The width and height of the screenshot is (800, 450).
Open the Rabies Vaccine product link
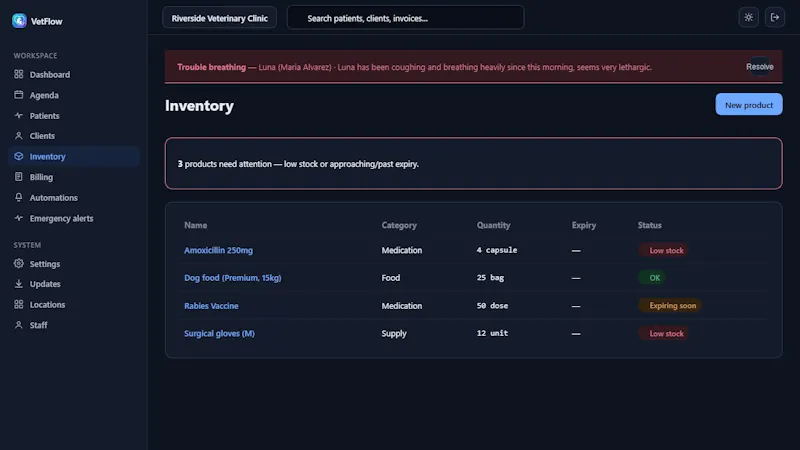tap(211, 306)
